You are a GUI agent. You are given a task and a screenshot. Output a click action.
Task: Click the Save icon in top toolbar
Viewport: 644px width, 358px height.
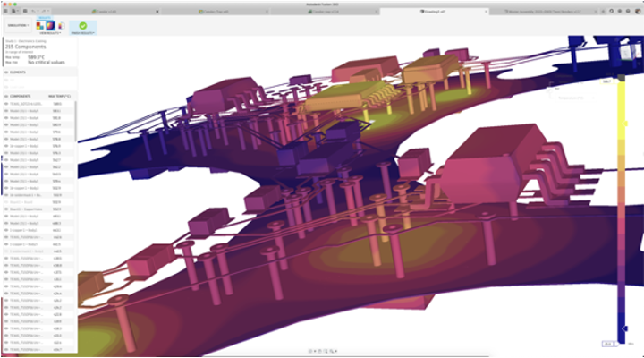[x=24, y=11]
